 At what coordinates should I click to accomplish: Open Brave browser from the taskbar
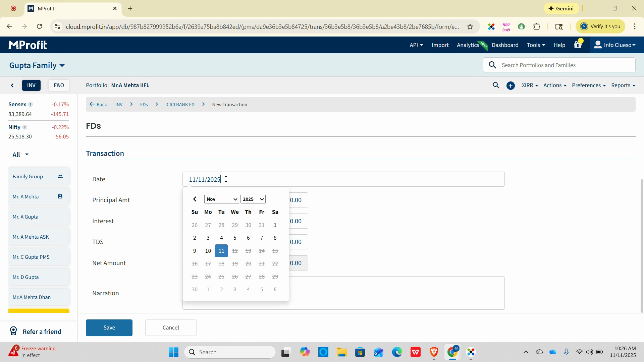point(434,352)
